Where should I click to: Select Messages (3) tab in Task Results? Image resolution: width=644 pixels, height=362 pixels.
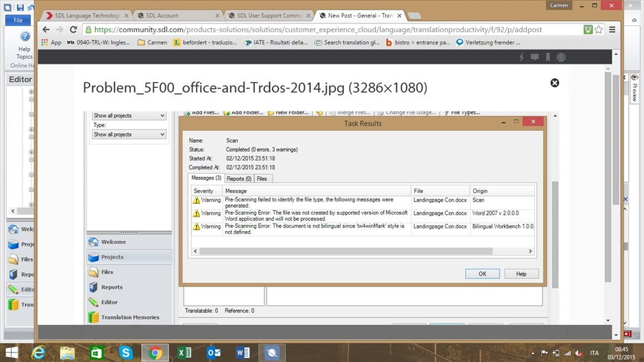coord(206,178)
